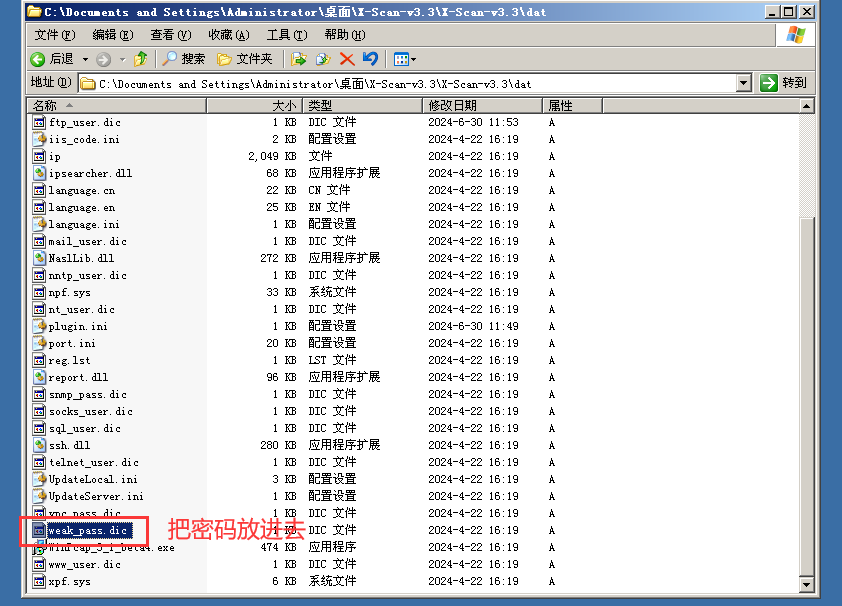
Task: Click the folder icon in title bar
Action: tap(34, 12)
